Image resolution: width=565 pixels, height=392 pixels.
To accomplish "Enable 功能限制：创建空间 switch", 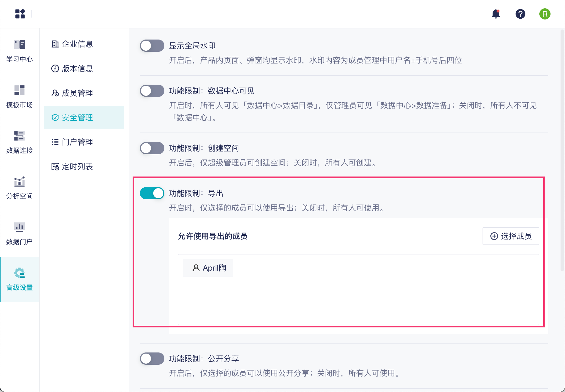I will click(152, 148).
